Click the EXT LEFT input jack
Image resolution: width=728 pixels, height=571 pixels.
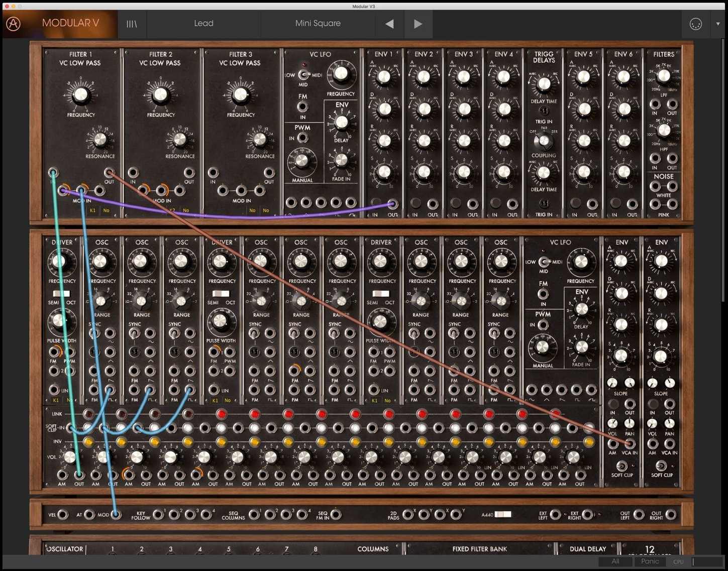coord(555,514)
